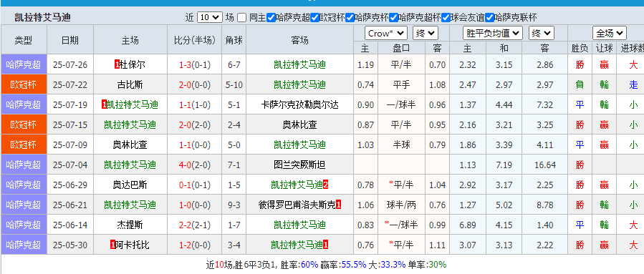This screenshot has height=274, width=644.
Task: Open the Crow* bookmaker dropdown
Action: pyautogui.click(x=386, y=33)
